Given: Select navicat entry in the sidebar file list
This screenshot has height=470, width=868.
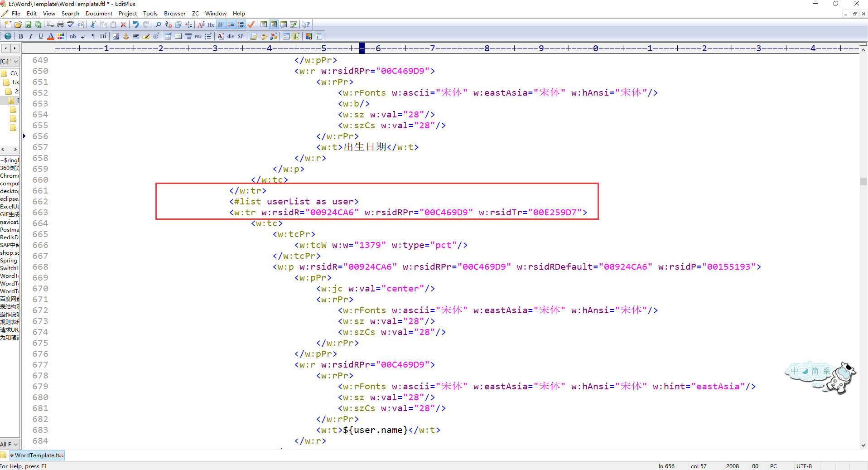Looking at the screenshot, I should click(10, 222).
